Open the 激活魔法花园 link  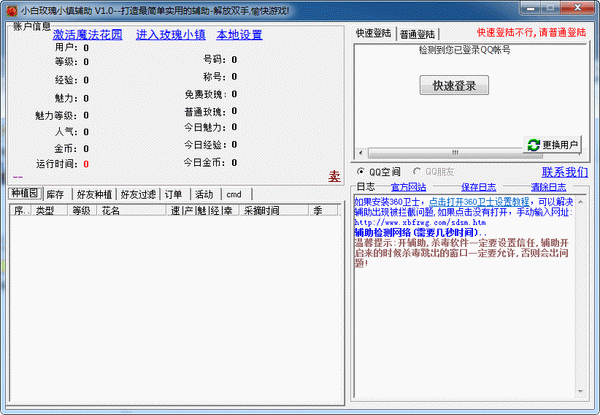(88, 35)
